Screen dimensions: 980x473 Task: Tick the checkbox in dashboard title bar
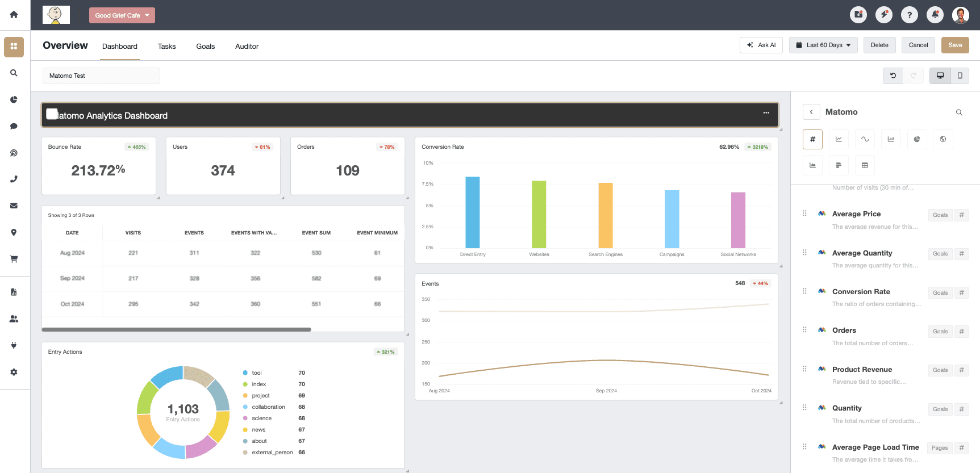[x=52, y=114]
